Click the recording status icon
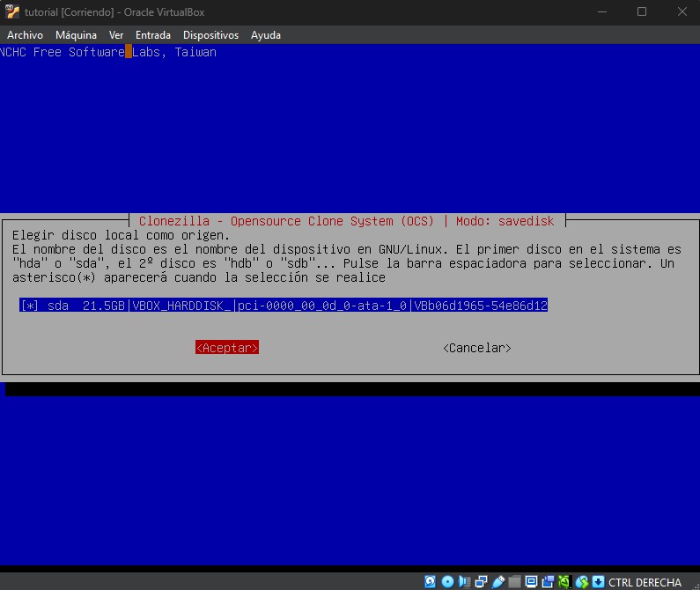Viewport: 700px width, 590px height. (548, 581)
